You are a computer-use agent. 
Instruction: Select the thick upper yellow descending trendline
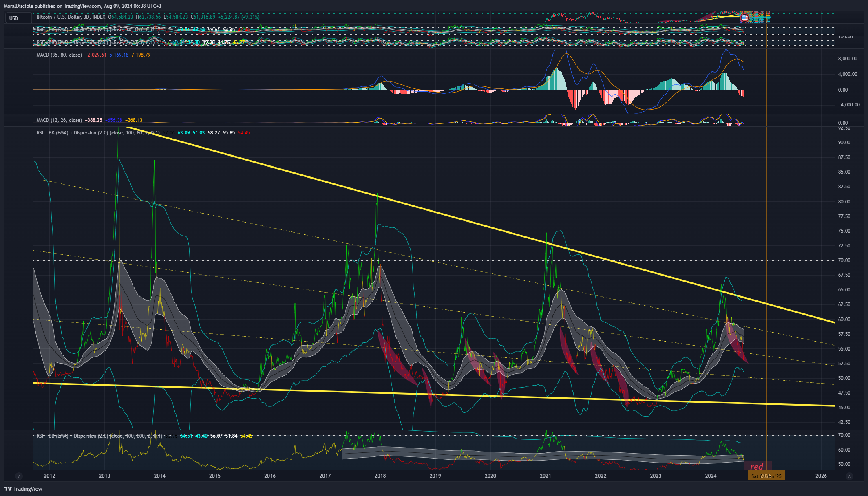click(x=481, y=225)
